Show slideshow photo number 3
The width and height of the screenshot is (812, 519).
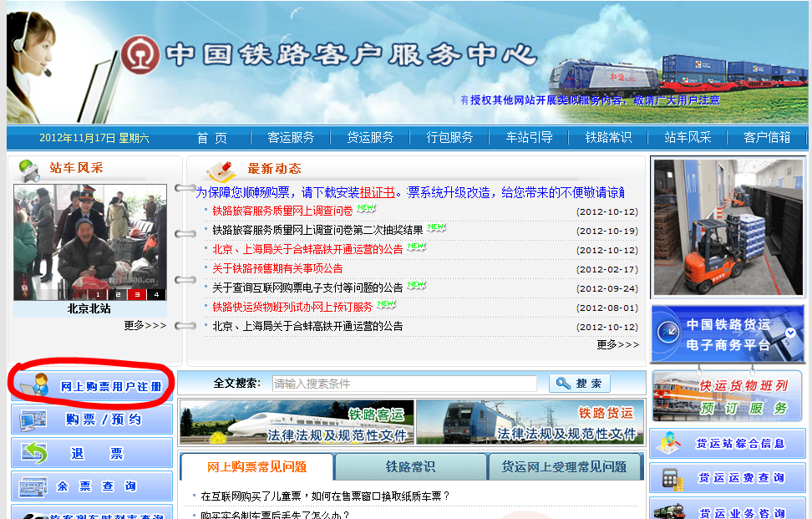pos(137,294)
